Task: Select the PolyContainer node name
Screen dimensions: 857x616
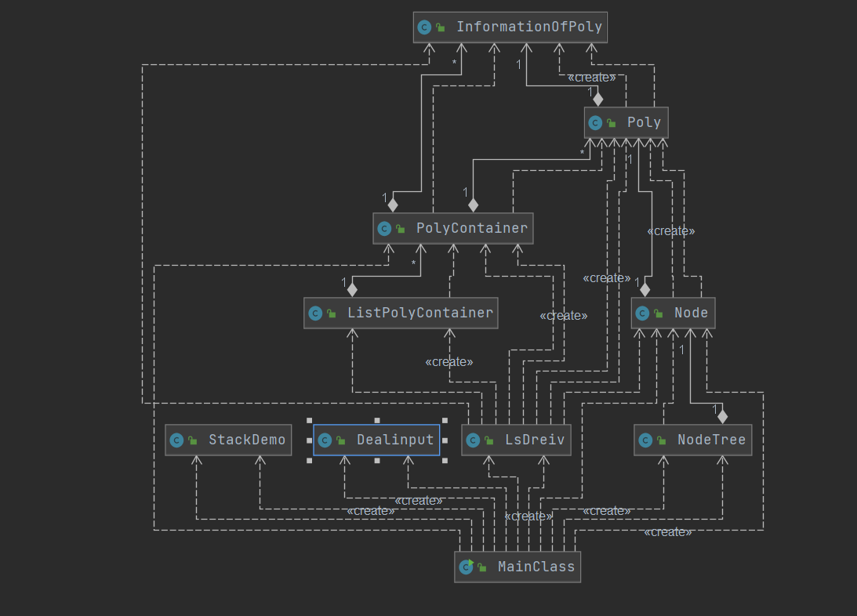Action: point(472,228)
